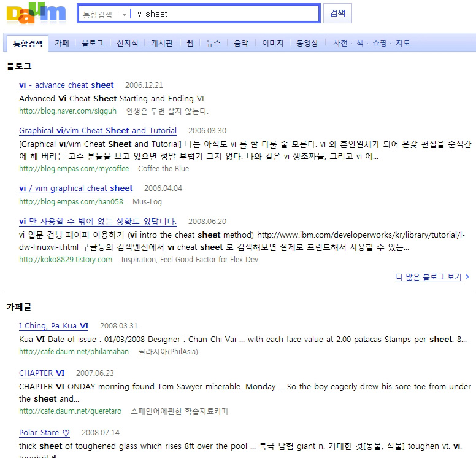The image size is (476, 458).
Task: Open the 지도 link in the tab bar
Action: pyautogui.click(x=403, y=43)
